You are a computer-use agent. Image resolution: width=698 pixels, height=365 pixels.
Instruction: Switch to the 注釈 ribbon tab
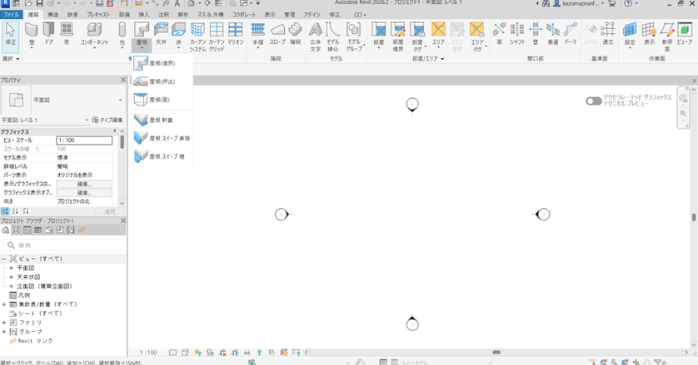163,15
